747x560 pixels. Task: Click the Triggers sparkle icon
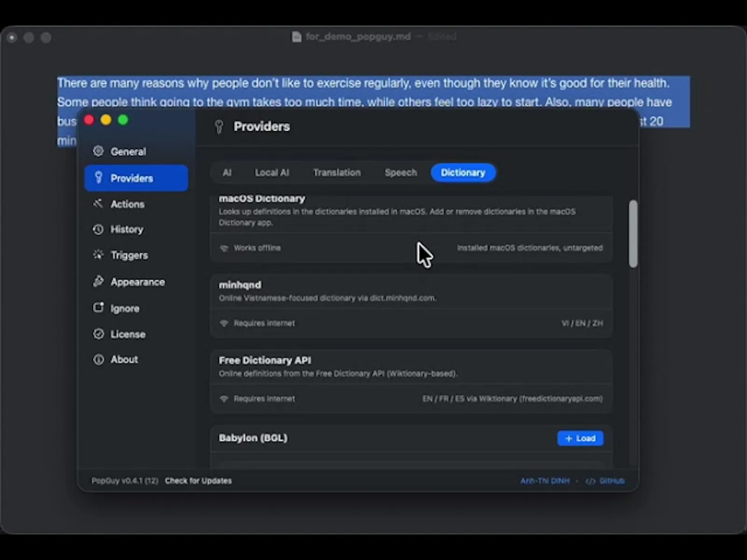point(98,255)
